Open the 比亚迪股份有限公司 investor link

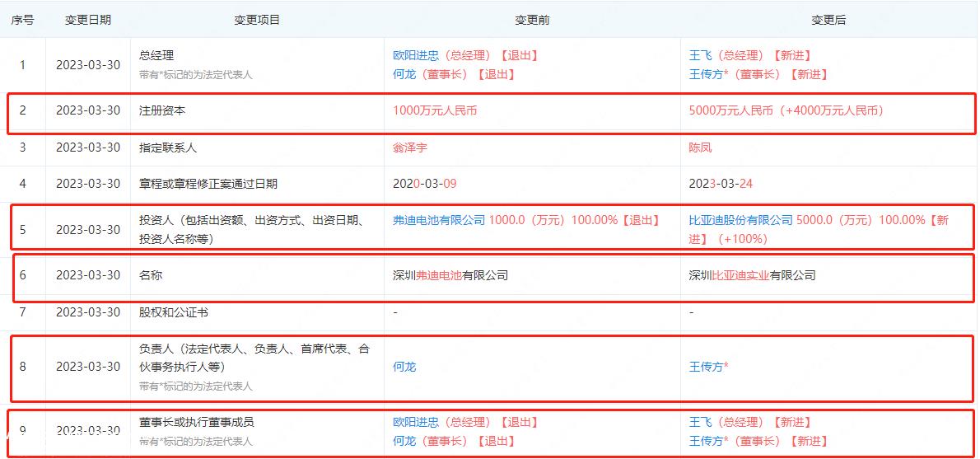tap(740, 219)
